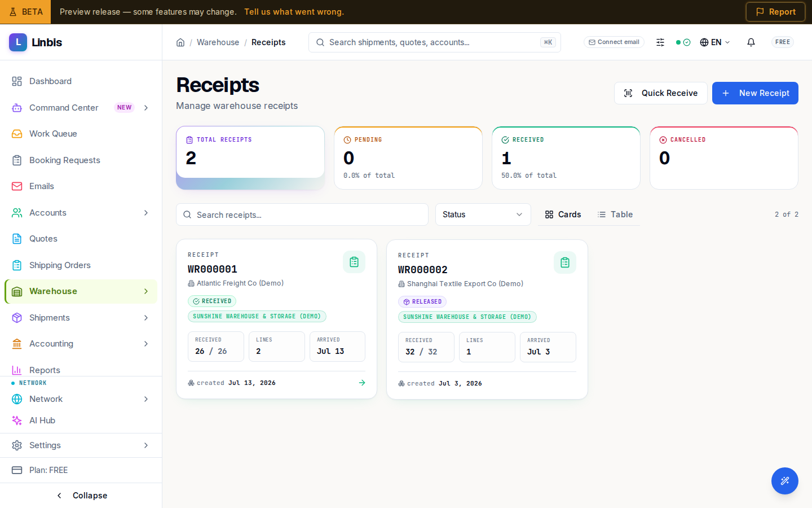Screen dimensions: 812x508
Task: Expand the Warehouse submenu chevron
Action: 146,291
